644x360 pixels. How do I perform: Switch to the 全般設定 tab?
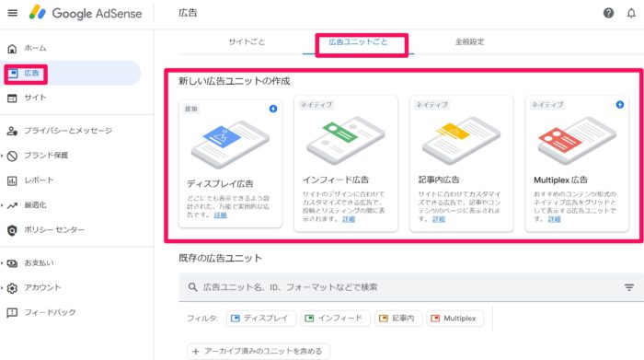click(x=470, y=42)
